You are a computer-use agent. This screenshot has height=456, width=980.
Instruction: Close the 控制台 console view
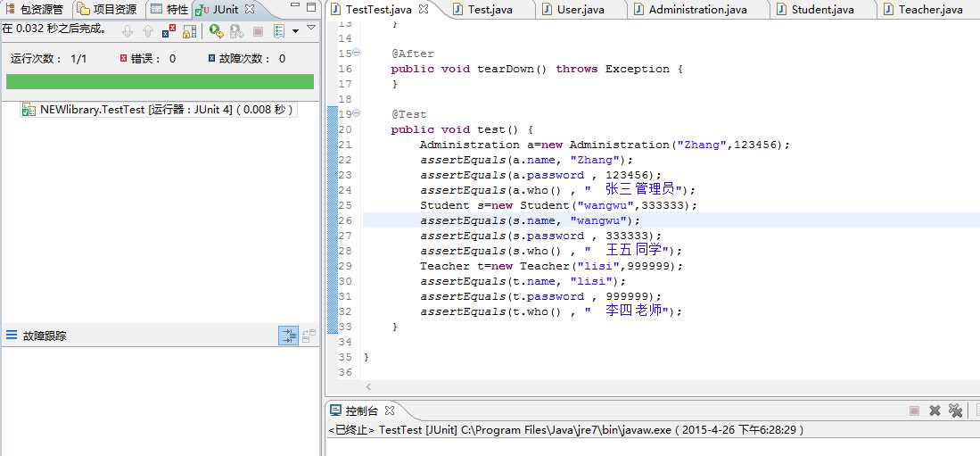tap(390, 411)
